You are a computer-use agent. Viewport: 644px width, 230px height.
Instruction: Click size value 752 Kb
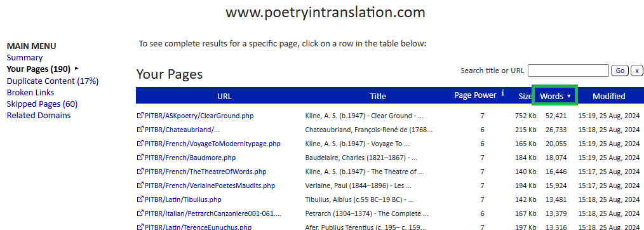tap(525, 116)
